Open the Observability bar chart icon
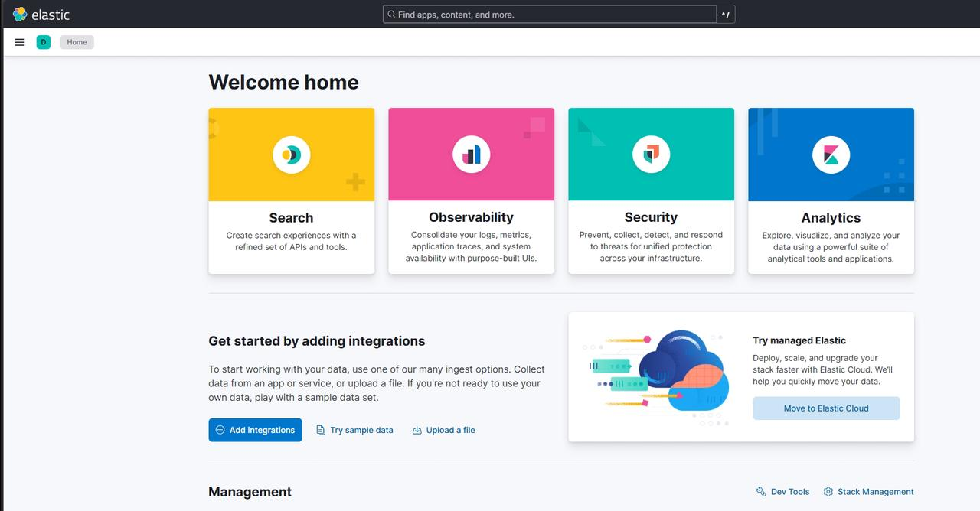Screen dimensions: 980x511 471,155
